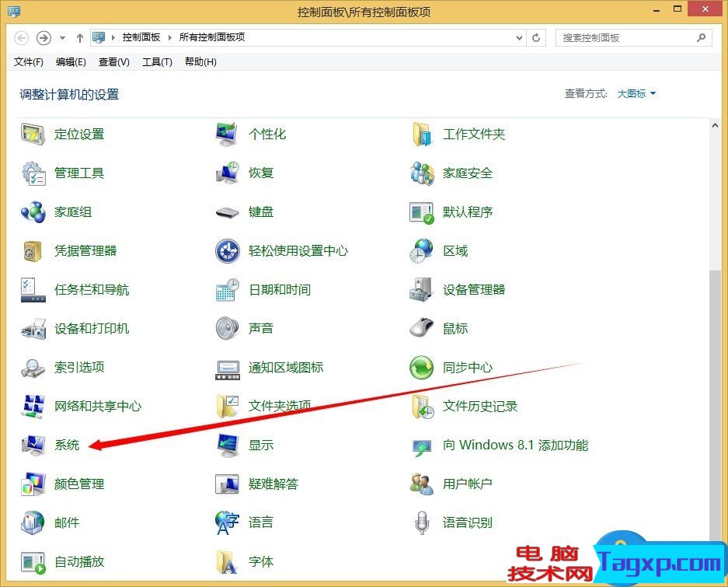Viewport: 728px width, 587px height.
Task: Open the 默认程序 icon
Action: (x=422, y=212)
